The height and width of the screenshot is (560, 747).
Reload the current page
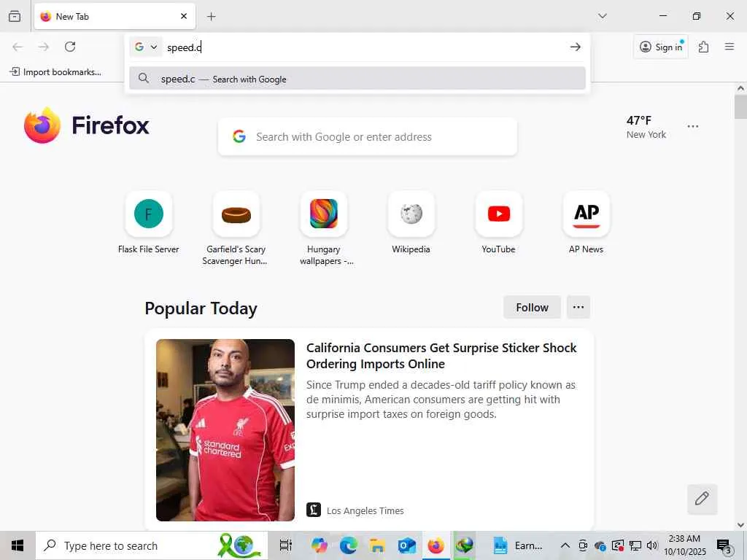pyautogui.click(x=70, y=47)
